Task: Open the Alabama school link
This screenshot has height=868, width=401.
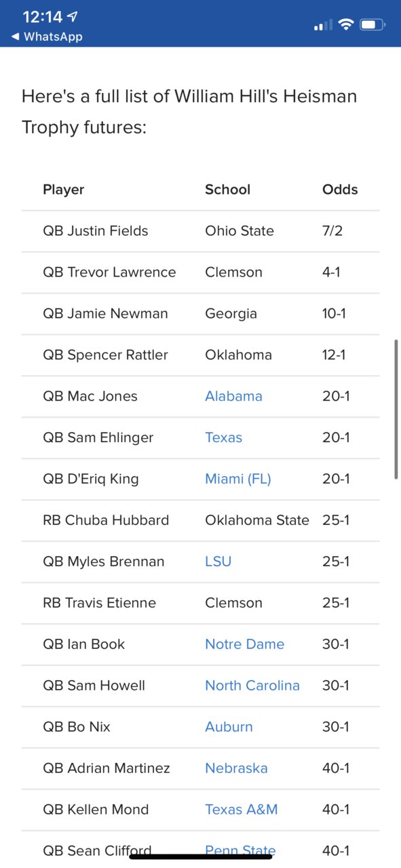Action: (x=233, y=396)
